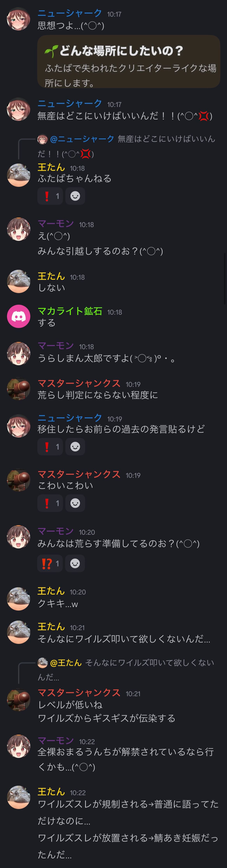Open username マカライト鉱石 profile
The height and width of the screenshot is (868, 227).
click(x=70, y=311)
